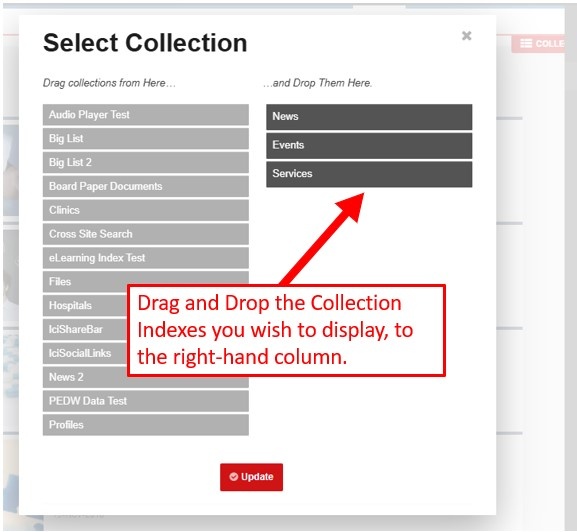This screenshot has width=577, height=532.
Task: Click the red Update button
Action: point(251,477)
